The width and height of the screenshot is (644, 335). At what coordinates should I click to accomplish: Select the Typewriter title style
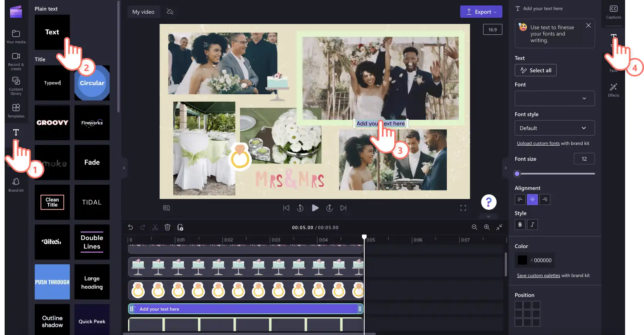[x=52, y=83]
